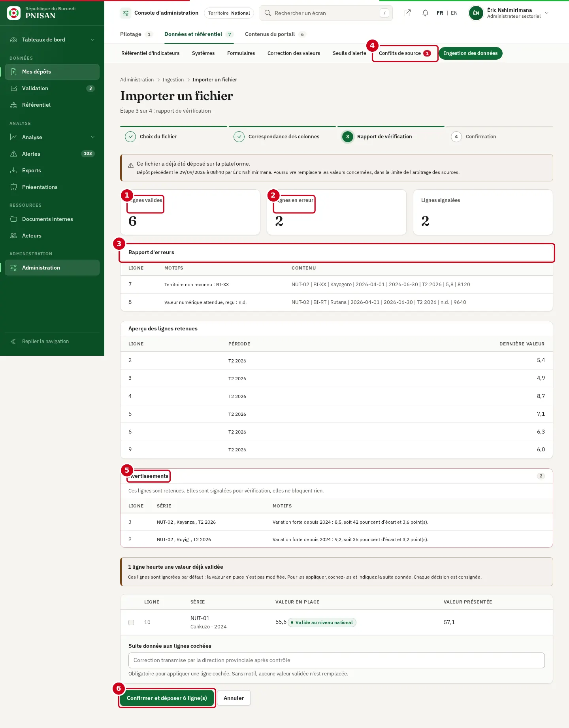Open the Référentiel d'indicateurs sub-tab
Image resolution: width=569 pixels, height=728 pixels.
click(x=151, y=53)
